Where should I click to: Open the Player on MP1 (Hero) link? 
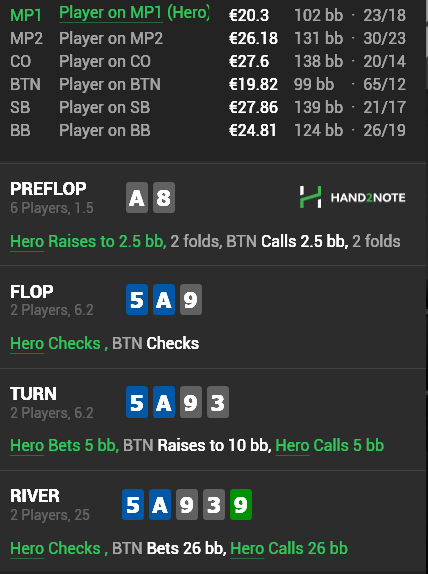(x=134, y=13)
